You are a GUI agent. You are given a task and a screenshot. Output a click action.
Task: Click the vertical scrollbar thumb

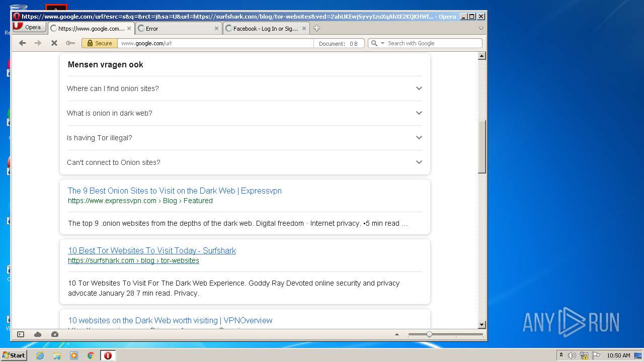coord(481,147)
